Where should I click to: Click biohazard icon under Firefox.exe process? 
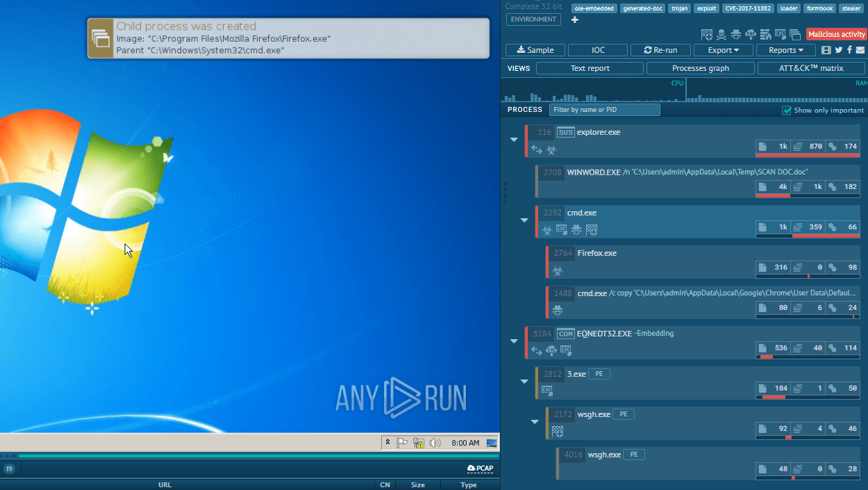point(557,271)
